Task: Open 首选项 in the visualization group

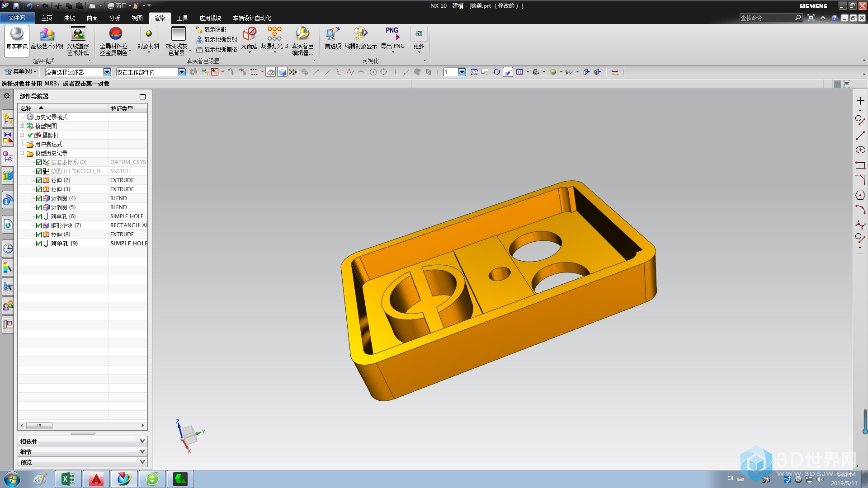Action: coord(333,39)
